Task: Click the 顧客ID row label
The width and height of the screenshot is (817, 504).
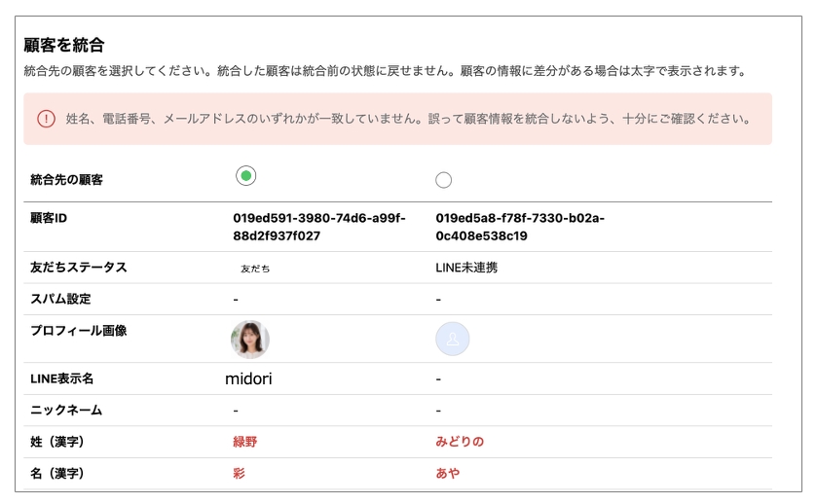Action: point(49,218)
